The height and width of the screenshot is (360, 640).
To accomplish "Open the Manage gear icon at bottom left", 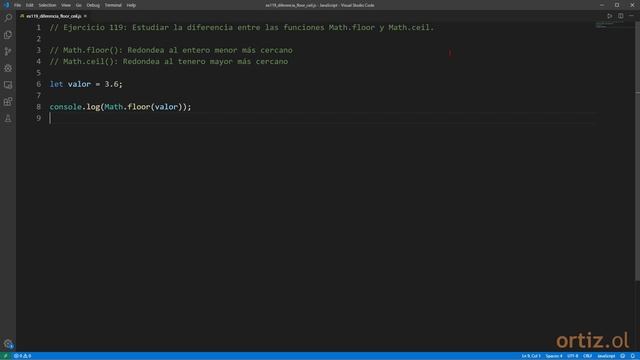I will click(8, 344).
